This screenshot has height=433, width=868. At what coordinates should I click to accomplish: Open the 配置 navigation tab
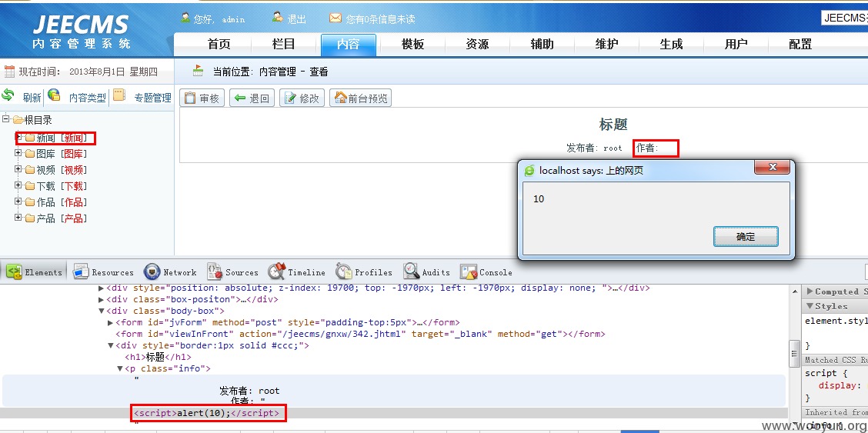coord(800,45)
